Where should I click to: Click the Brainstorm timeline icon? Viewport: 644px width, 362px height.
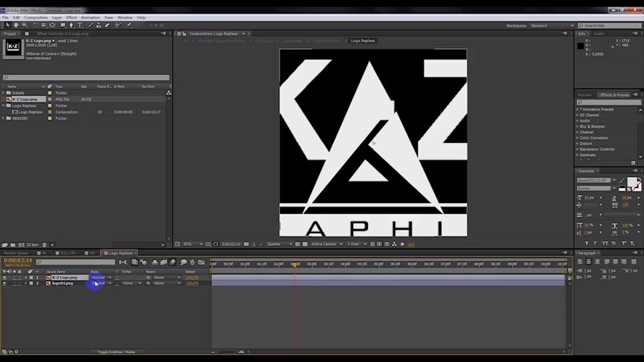(x=184, y=262)
